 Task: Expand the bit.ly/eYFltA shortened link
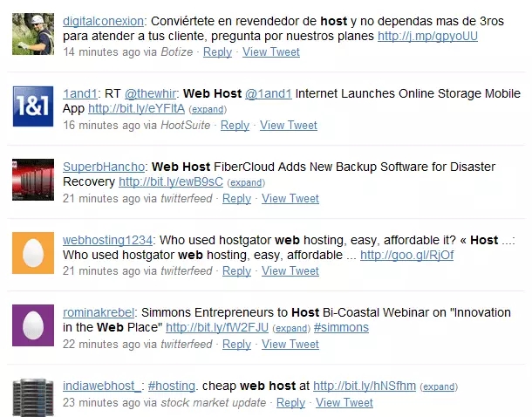(x=208, y=110)
